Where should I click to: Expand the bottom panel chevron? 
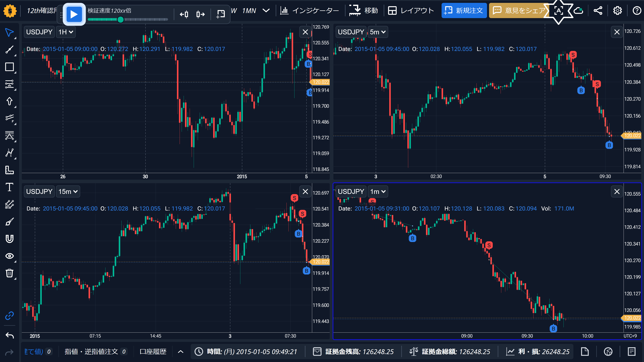[180, 352]
